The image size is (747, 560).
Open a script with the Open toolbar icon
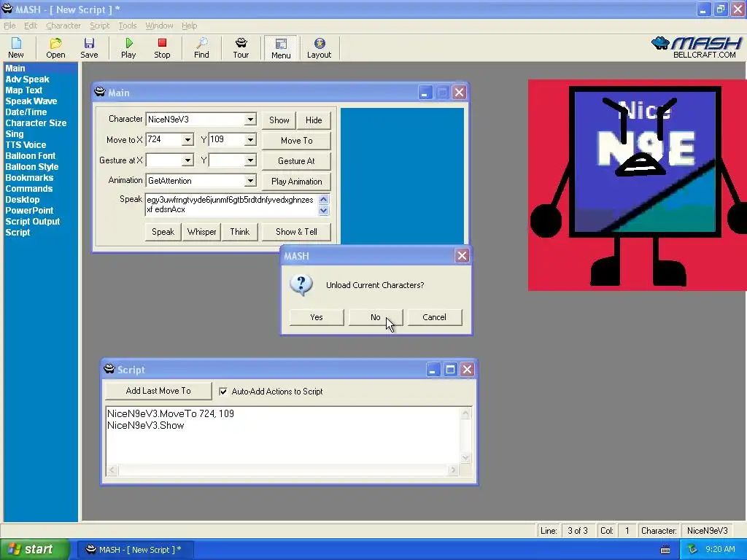click(55, 48)
